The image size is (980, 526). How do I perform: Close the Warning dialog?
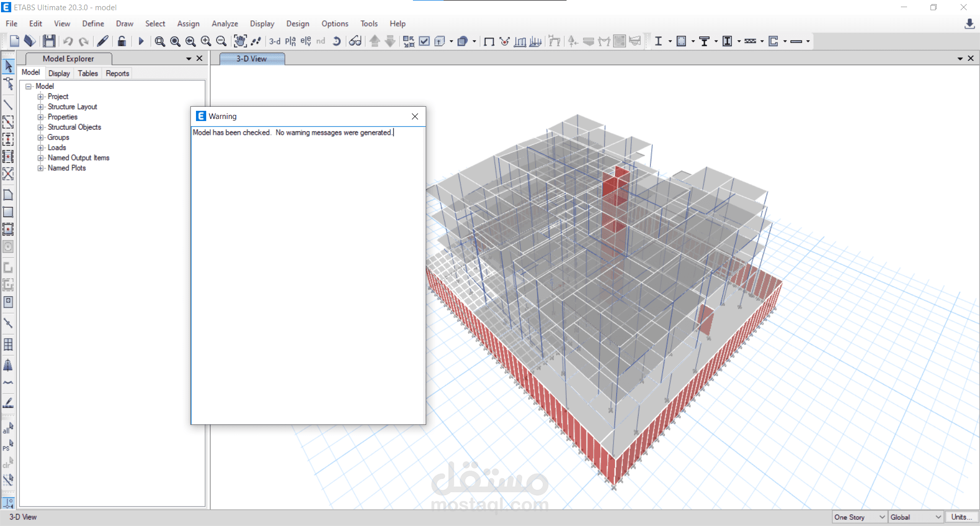[x=415, y=116]
